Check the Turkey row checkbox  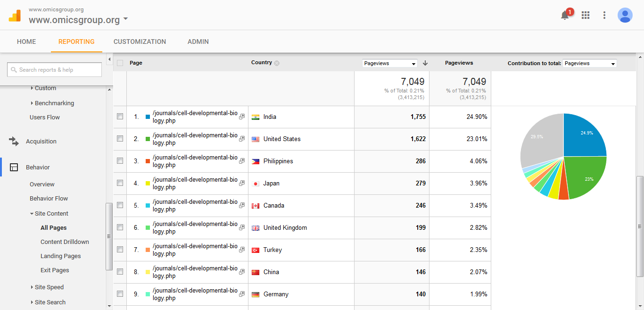click(x=120, y=249)
